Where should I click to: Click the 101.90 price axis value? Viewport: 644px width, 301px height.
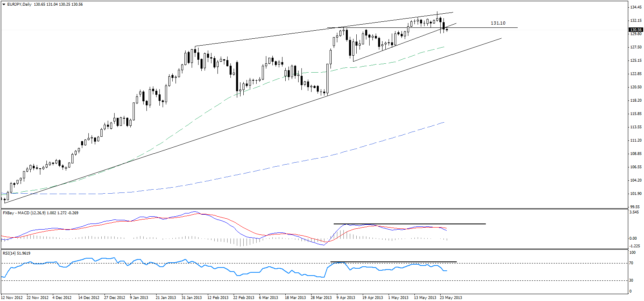pyautogui.click(x=636, y=193)
